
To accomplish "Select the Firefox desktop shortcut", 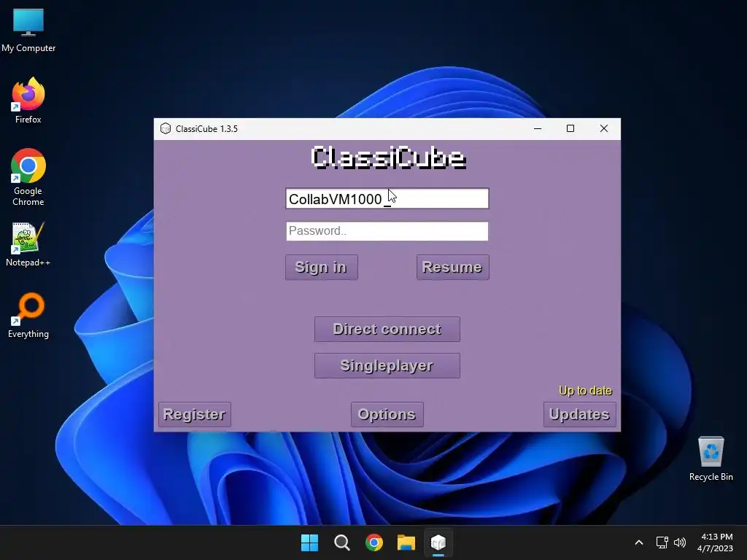I will (28, 101).
